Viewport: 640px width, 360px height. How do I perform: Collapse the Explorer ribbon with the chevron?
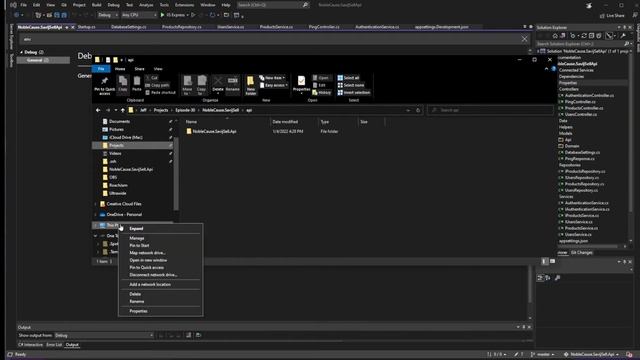[546, 69]
